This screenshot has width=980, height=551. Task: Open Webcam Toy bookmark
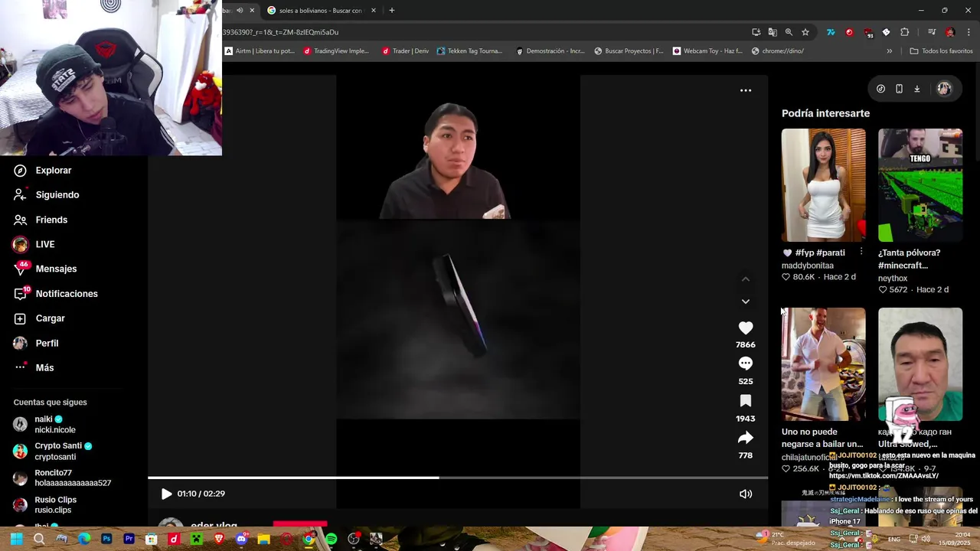point(708,51)
